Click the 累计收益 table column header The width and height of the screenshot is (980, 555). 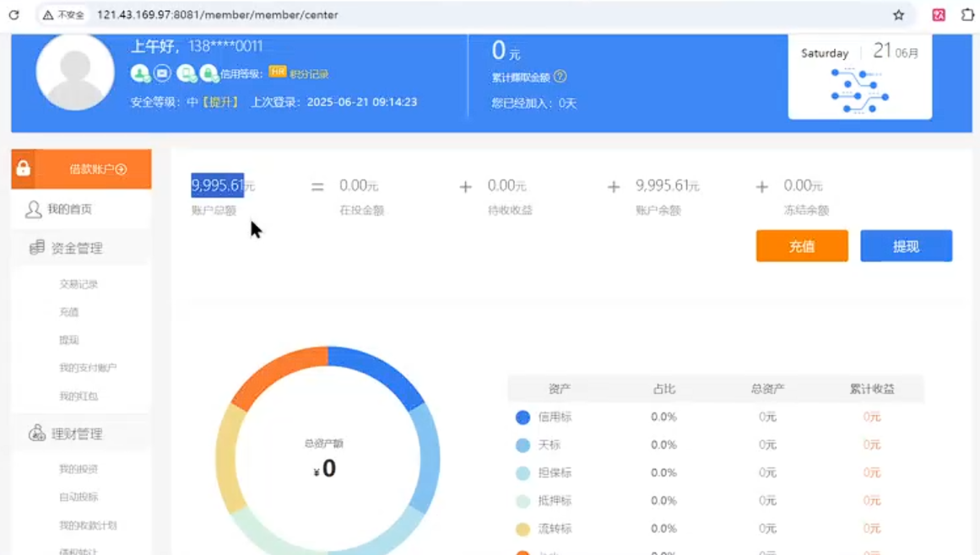coord(872,389)
